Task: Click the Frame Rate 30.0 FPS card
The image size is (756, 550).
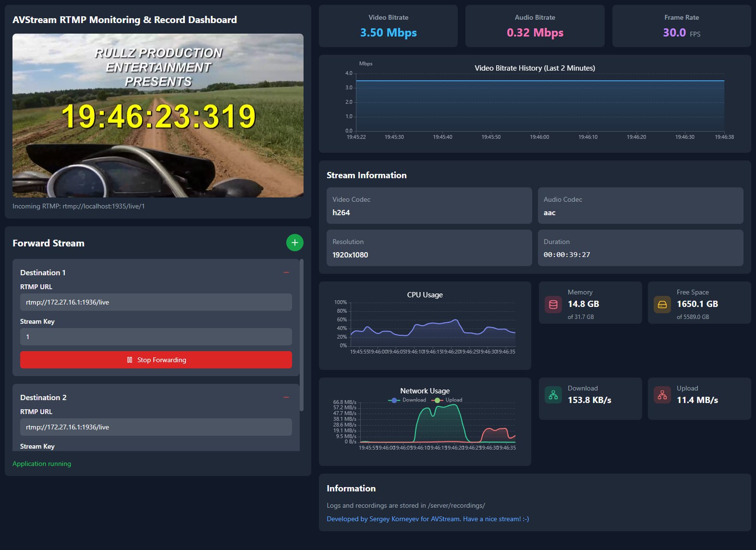Action: pos(681,26)
